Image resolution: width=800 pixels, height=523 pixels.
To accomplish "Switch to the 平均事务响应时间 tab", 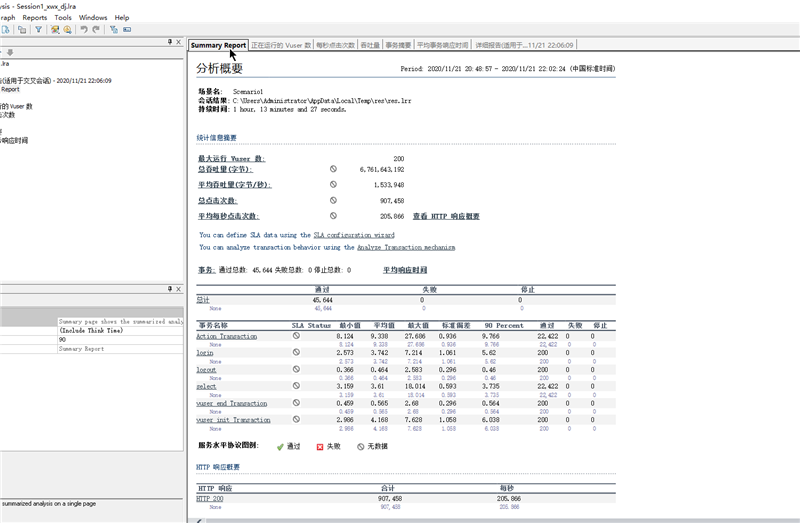I will pos(441,45).
